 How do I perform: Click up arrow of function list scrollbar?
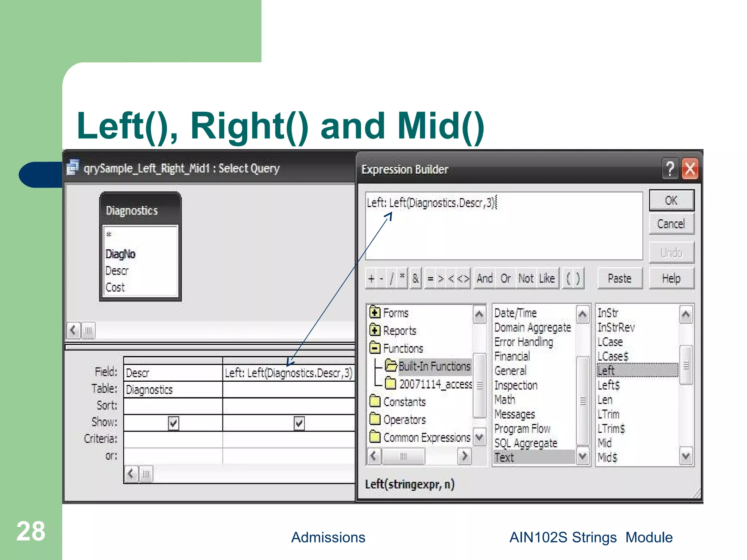pos(686,314)
